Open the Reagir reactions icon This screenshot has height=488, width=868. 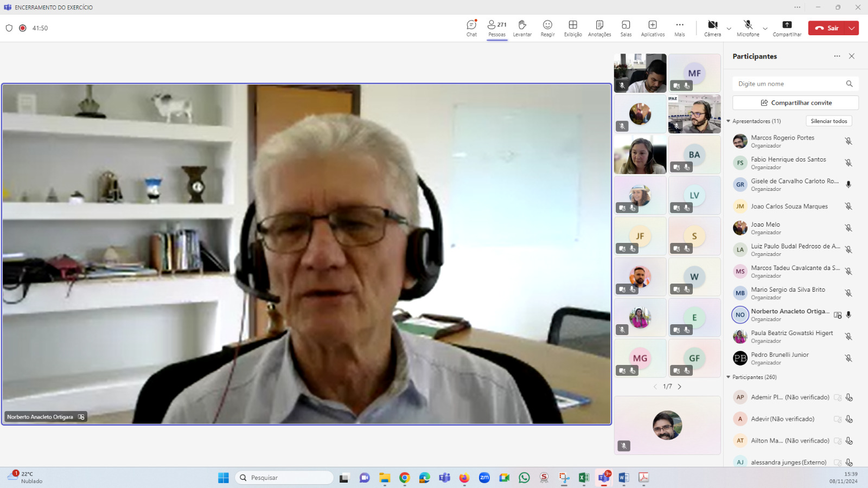pos(547,28)
